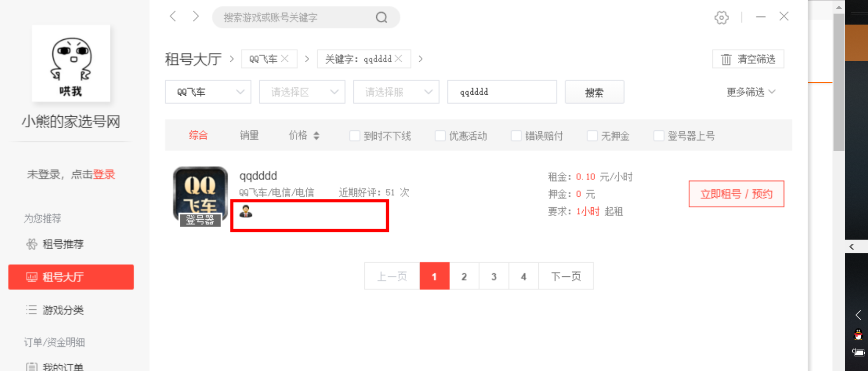Image resolution: width=868 pixels, height=371 pixels.
Task: Open settings via gear icon
Action: click(721, 18)
